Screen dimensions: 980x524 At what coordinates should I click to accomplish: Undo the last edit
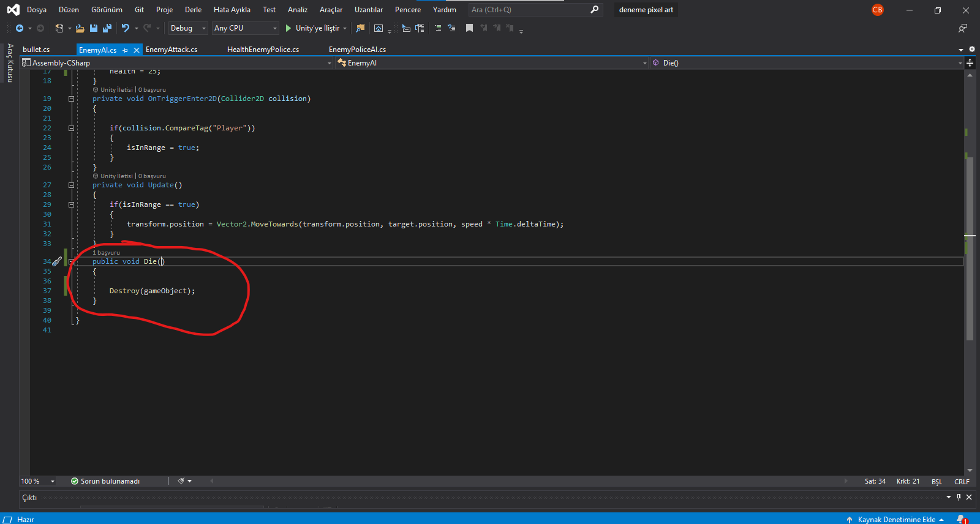pyautogui.click(x=126, y=28)
